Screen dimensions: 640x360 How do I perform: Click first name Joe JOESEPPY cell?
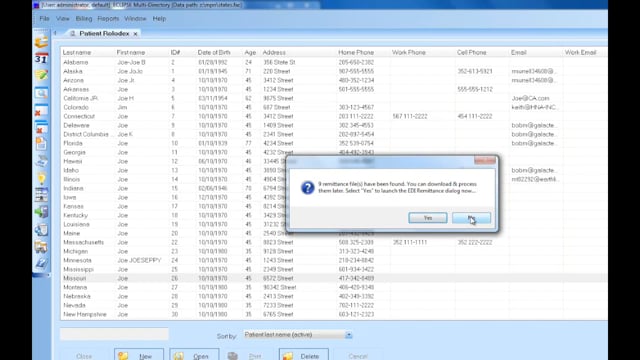[x=139, y=260]
